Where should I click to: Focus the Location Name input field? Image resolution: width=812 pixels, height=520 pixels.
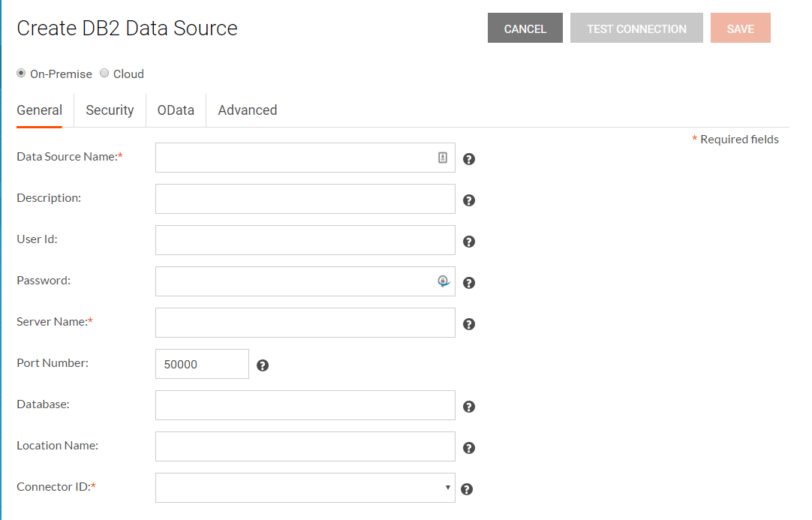click(305, 446)
